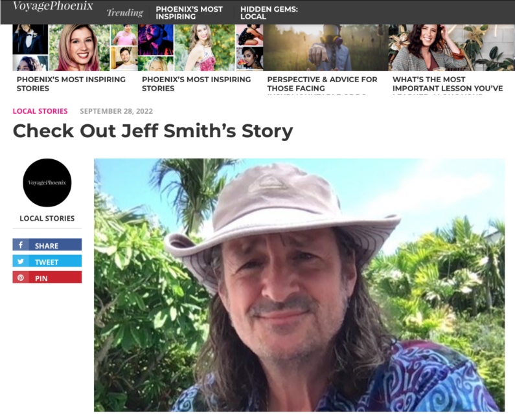Open What's The Most Important Lesson link
Screen dimensions: 515x420
click(448, 84)
